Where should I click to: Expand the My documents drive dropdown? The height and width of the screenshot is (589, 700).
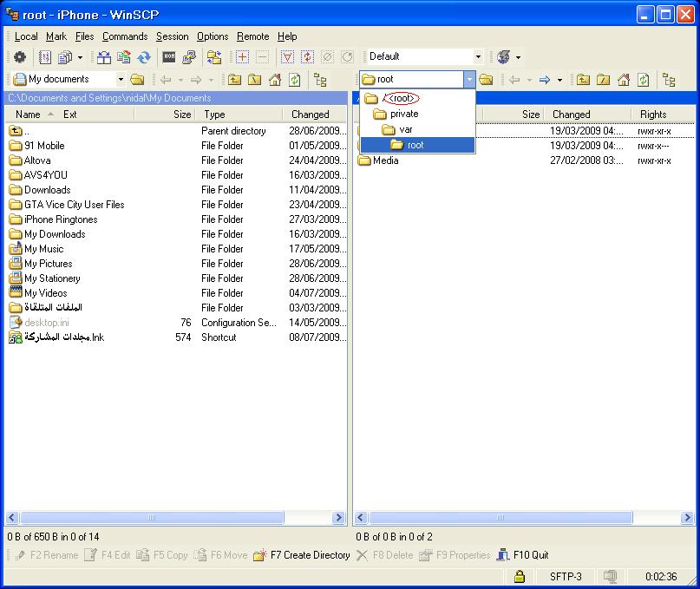point(120,80)
